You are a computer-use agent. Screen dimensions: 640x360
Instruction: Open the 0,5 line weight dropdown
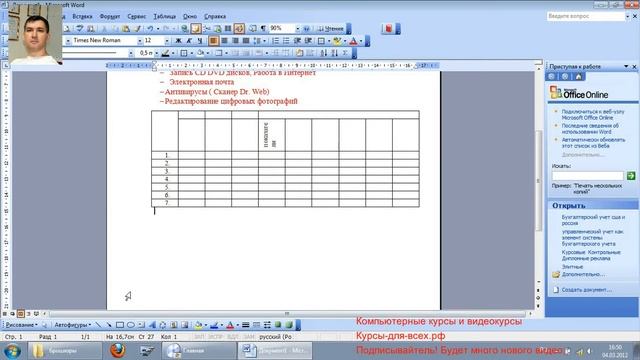[x=157, y=53]
